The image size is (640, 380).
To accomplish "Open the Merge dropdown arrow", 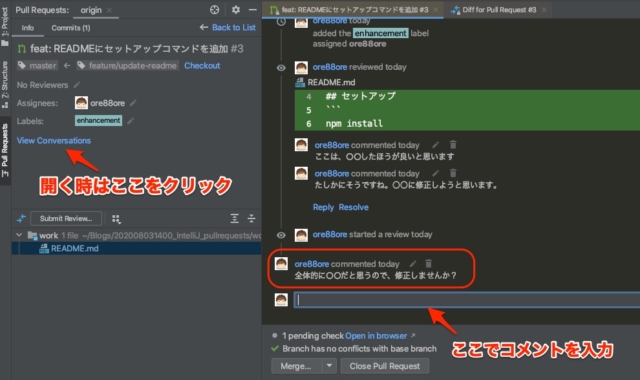I will tap(329, 366).
